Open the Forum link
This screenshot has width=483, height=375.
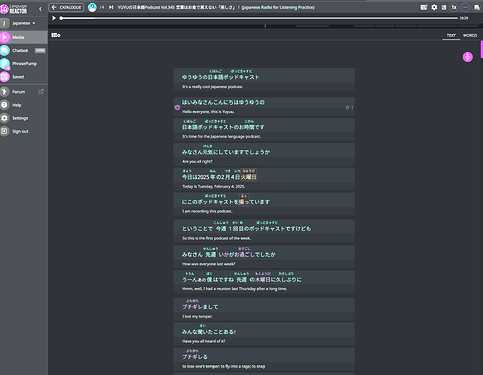tap(23, 92)
